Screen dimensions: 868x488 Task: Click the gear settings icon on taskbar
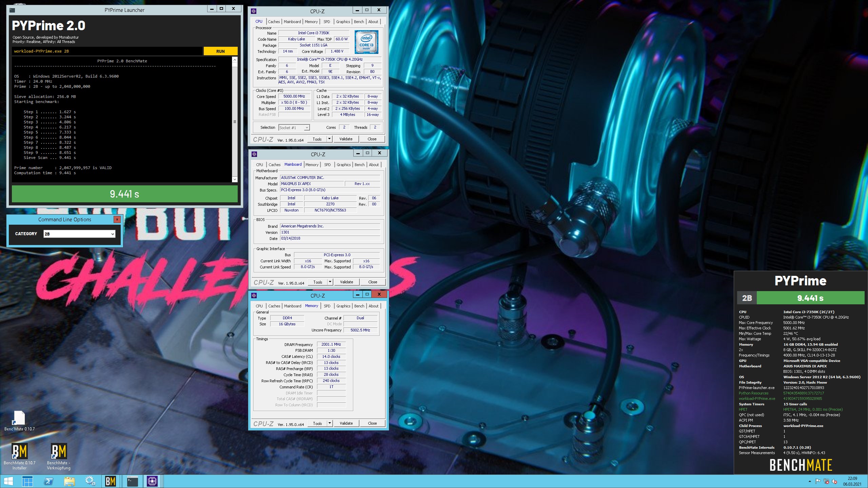point(90,481)
